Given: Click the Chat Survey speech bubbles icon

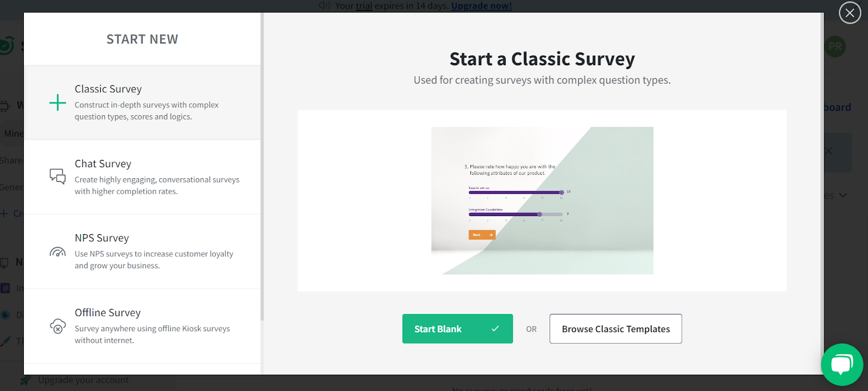Looking at the screenshot, I should pos(58,176).
